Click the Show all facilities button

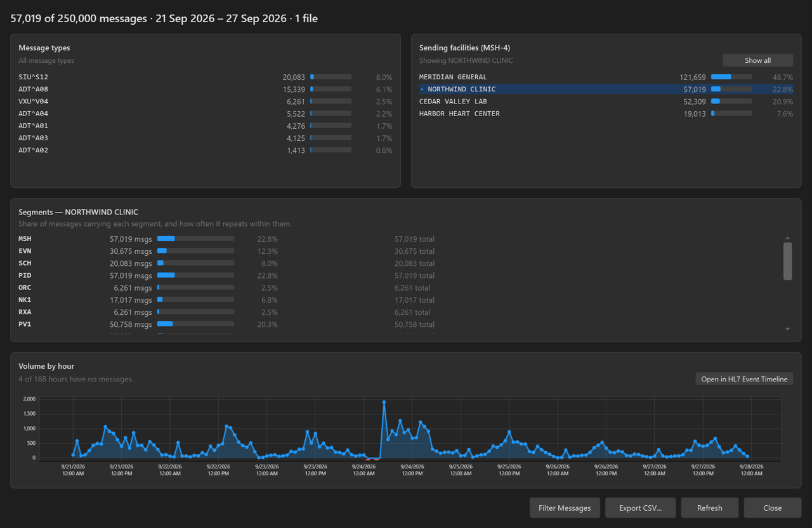pos(757,60)
